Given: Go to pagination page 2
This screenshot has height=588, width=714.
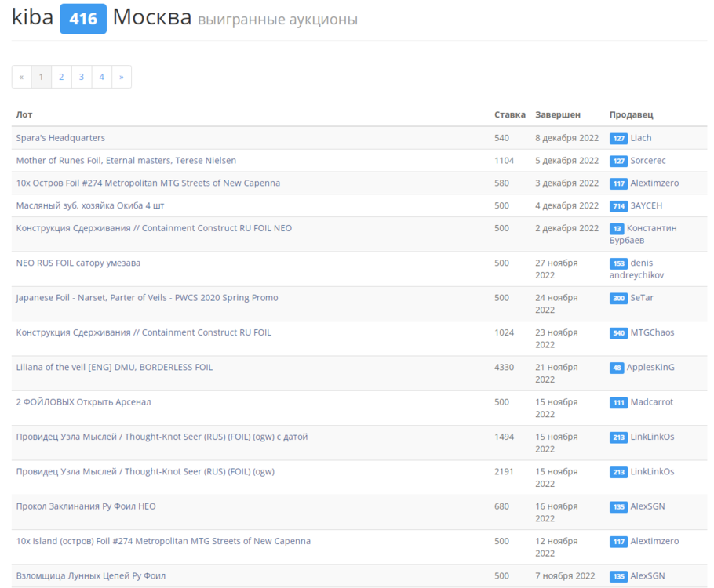Looking at the screenshot, I should pyautogui.click(x=61, y=77).
